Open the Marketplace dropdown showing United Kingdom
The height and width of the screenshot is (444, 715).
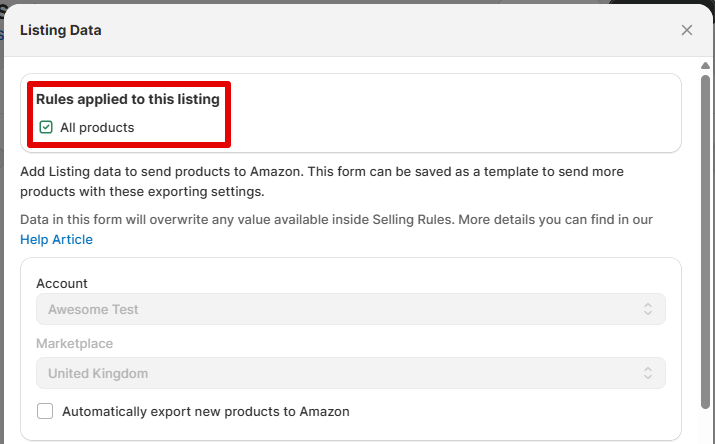point(350,374)
